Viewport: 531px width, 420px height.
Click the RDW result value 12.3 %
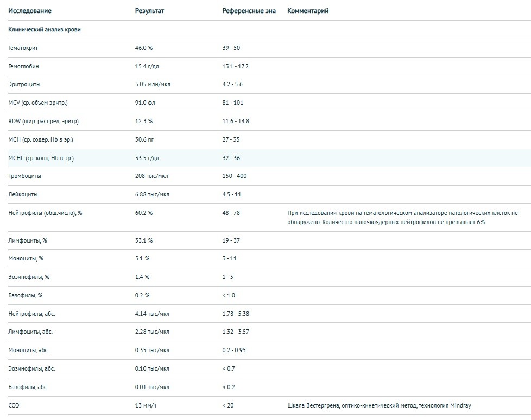tap(144, 122)
